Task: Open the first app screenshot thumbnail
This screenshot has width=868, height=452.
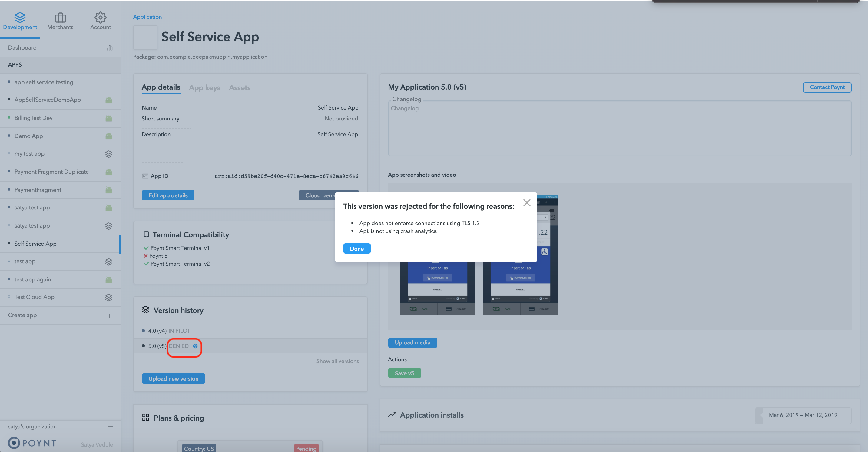Action: (437, 289)
